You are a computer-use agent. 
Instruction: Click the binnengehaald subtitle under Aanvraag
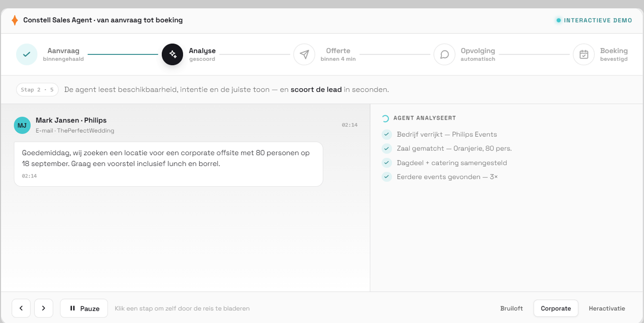[63, 59]
